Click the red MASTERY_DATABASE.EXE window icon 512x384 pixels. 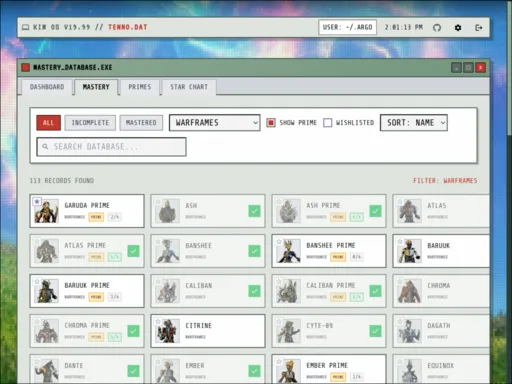coord(26,67)
